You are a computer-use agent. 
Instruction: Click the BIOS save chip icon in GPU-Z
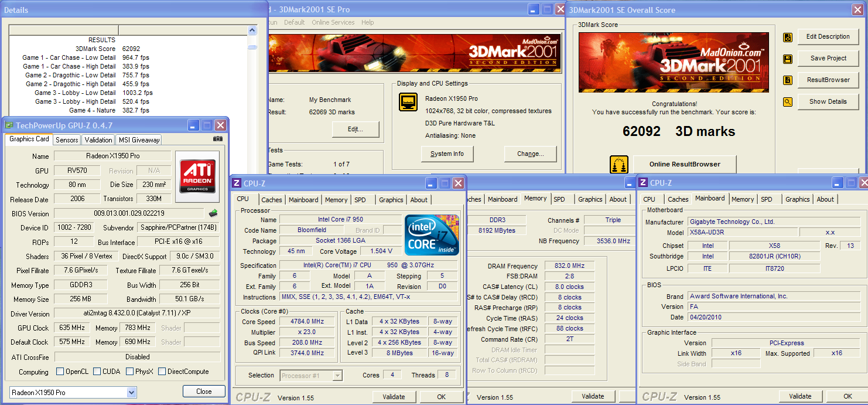click(x=213, y=213)
